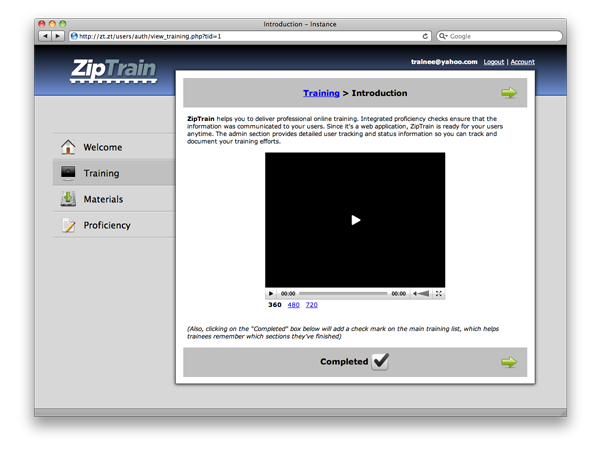
Task: Click the Logout link
Action: click(494, 62)
